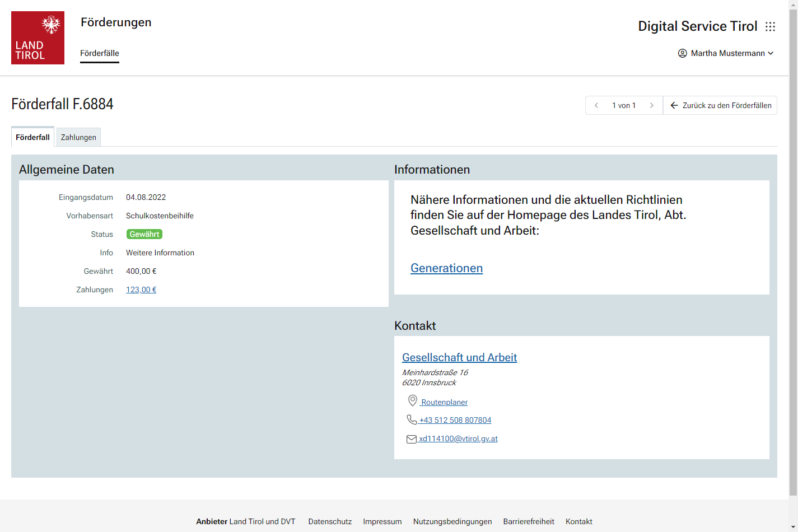Click the vertical page scrollbar
The height and width of the screenshot is (532, 798).
pos(793,252)
